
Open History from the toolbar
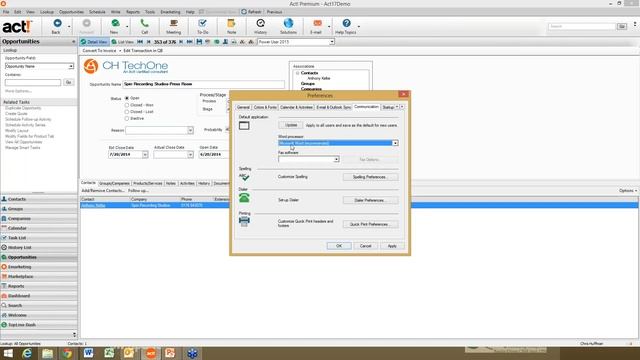point(260,23)
